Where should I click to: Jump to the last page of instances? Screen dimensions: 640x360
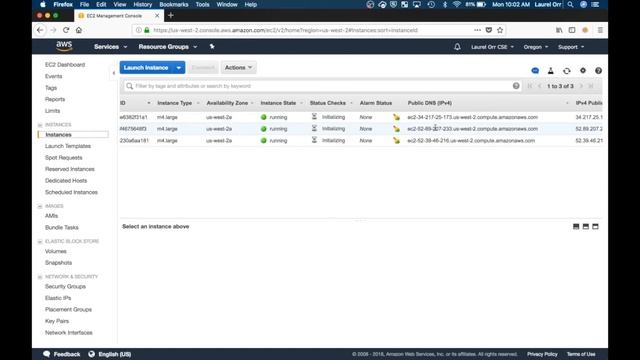coord(591,86)
